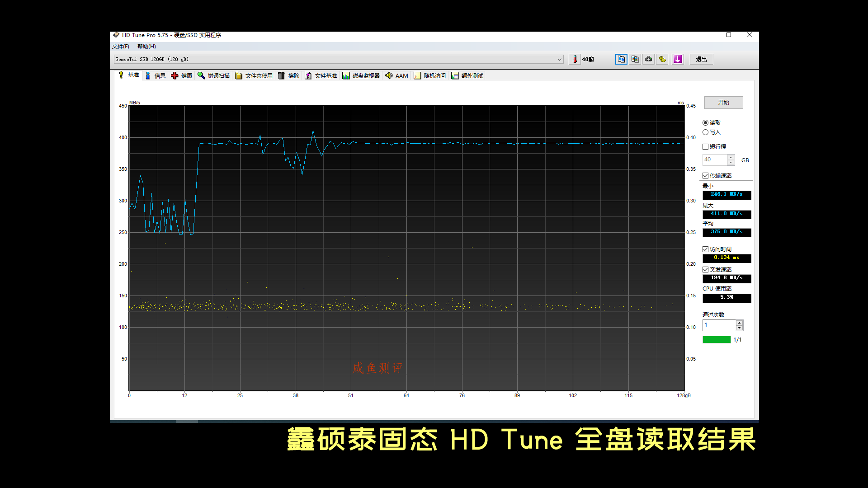
Task: Decrease the pass count stepper
Action: point(740,328)
